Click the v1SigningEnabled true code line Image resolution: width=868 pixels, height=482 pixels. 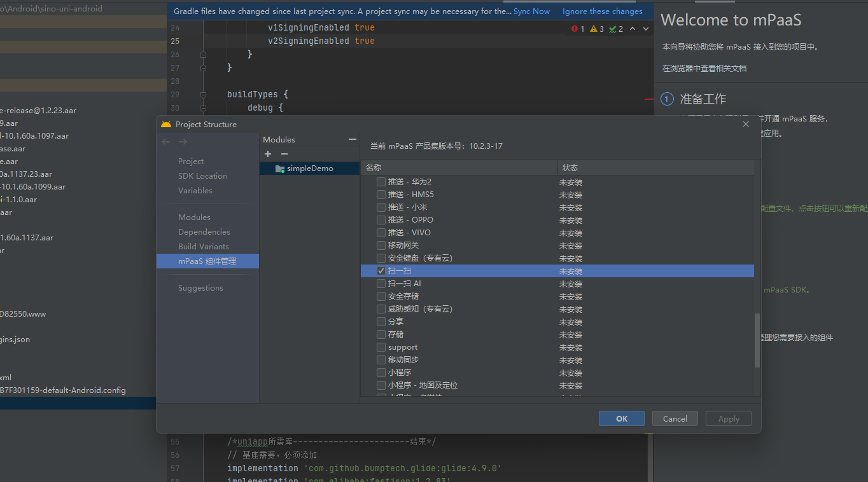tap(321, 27)
